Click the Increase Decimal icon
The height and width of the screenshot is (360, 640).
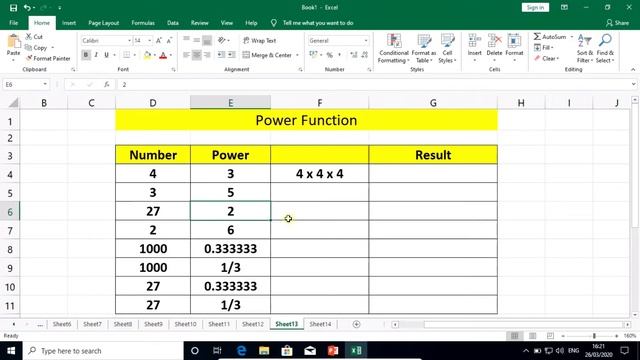(353, 55)
